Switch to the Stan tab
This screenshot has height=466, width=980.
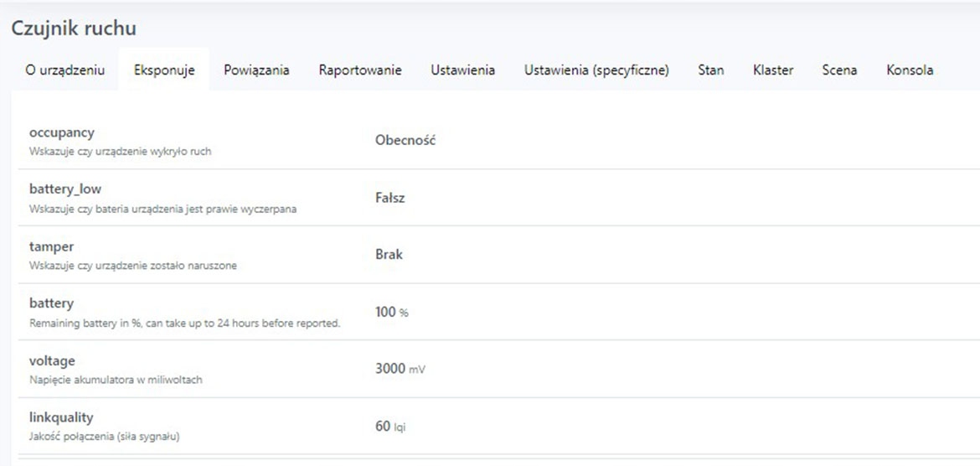711,70
